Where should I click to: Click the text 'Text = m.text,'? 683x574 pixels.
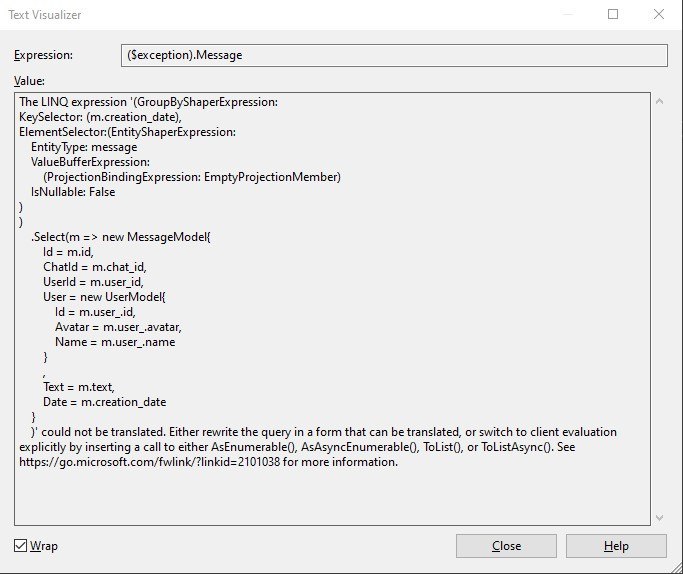click(79, 387)
